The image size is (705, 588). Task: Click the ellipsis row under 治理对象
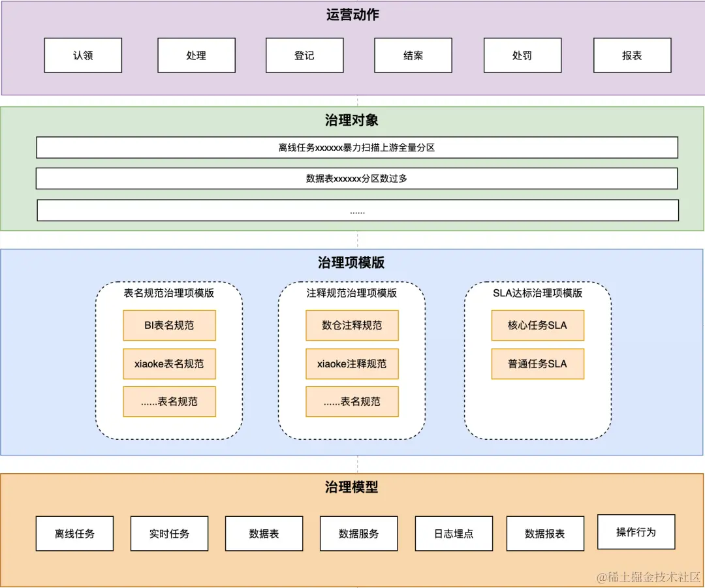pos(358,210)
